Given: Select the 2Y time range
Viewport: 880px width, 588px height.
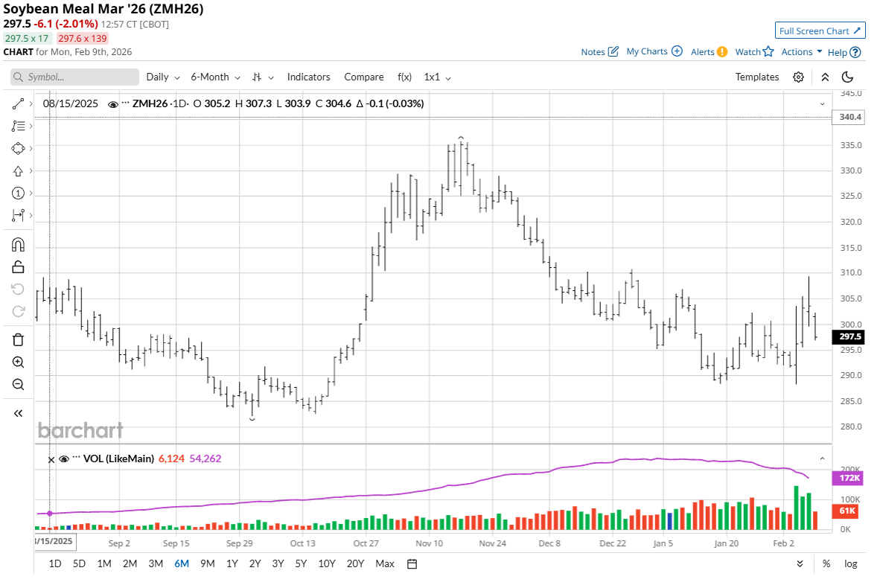Looking at the screenshot, I should pos(255,564).
